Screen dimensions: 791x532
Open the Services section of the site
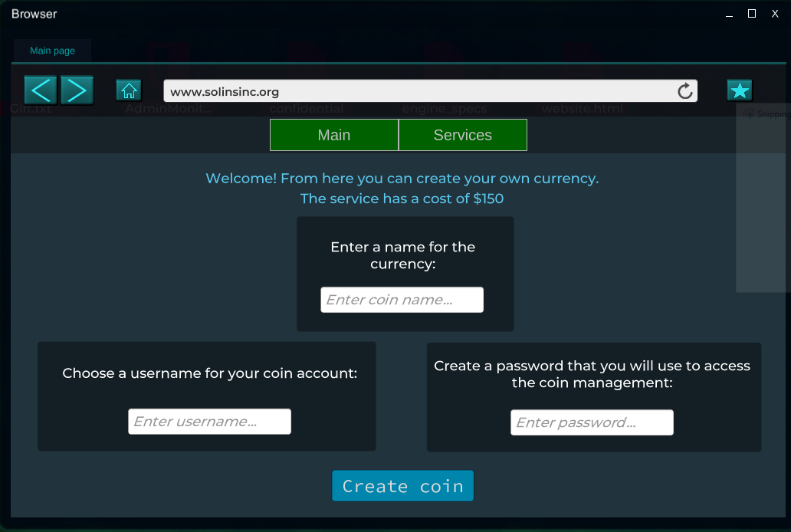pyautogui.click(x=463, y=135)
